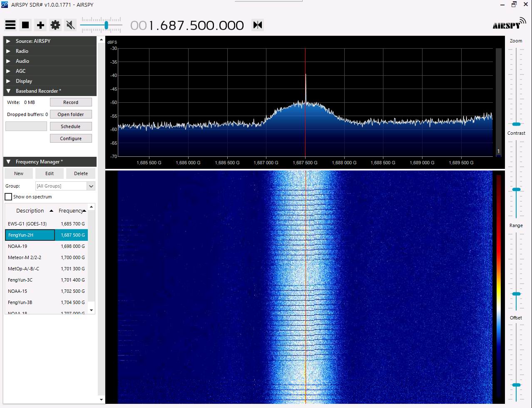The width and height of the screenshot is (532, 408).
Task: Click the AIRSPY logo at top right
Action: (509, 24)
